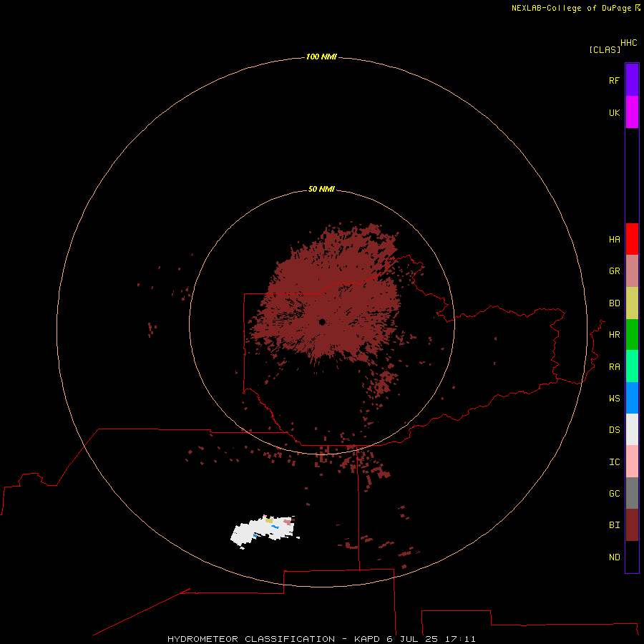
Task: Select the yellow BD big drops swatch
Action: tap(632, 303)
